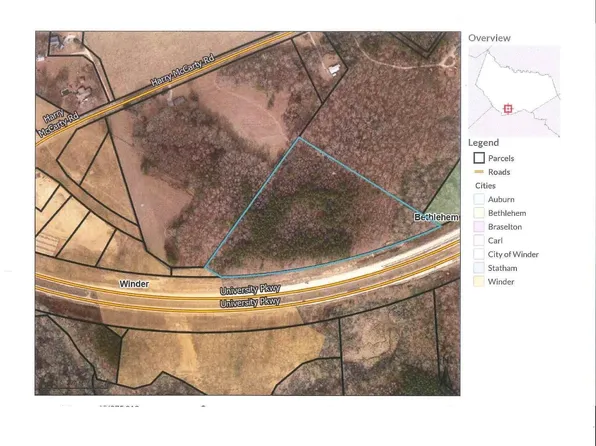The width and height of the screenshot is (596, 446).
Task: Click the 'Bethlehem' legend label
Action: (507, 213)
